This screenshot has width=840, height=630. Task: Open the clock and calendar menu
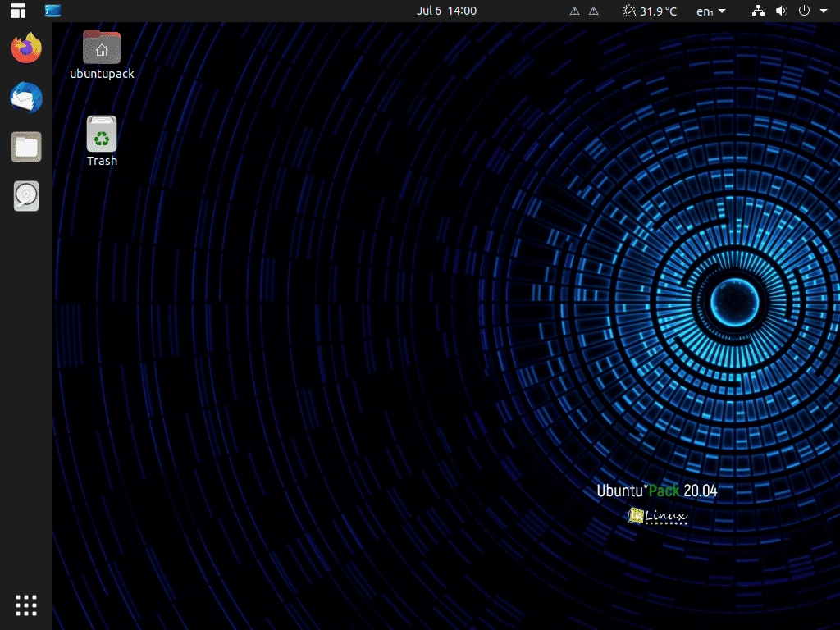point(446,11)
